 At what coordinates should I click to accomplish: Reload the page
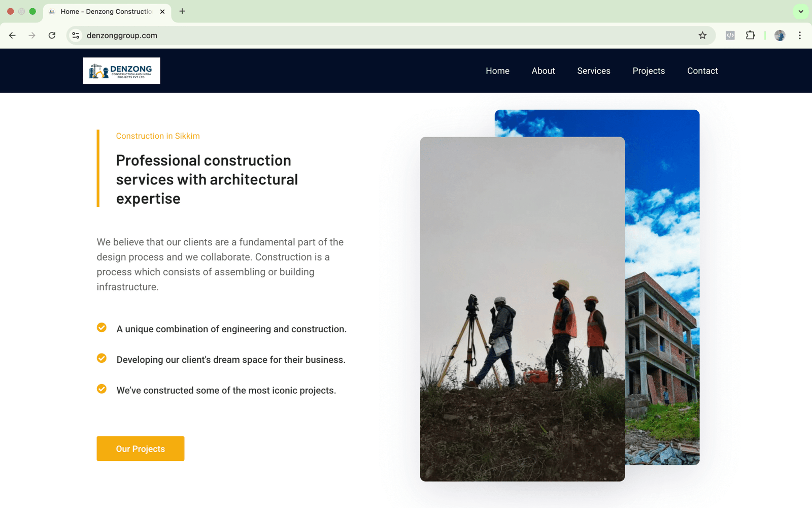[52, 36]
